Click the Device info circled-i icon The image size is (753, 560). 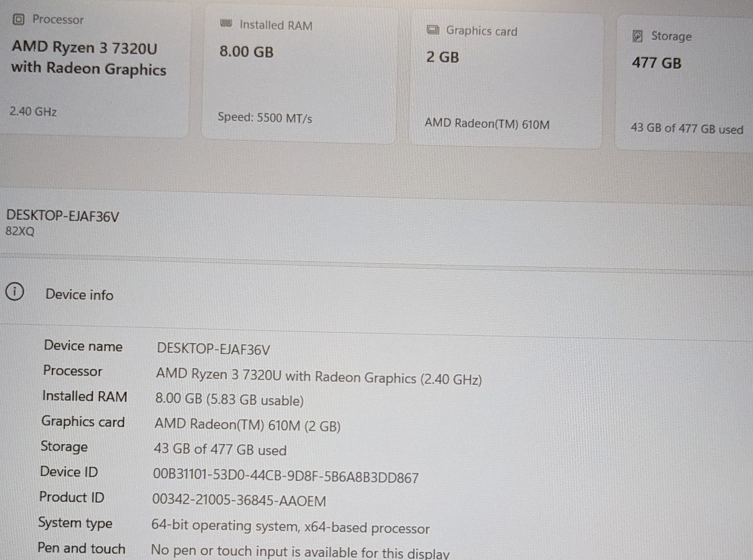click(x=15, y=292)
